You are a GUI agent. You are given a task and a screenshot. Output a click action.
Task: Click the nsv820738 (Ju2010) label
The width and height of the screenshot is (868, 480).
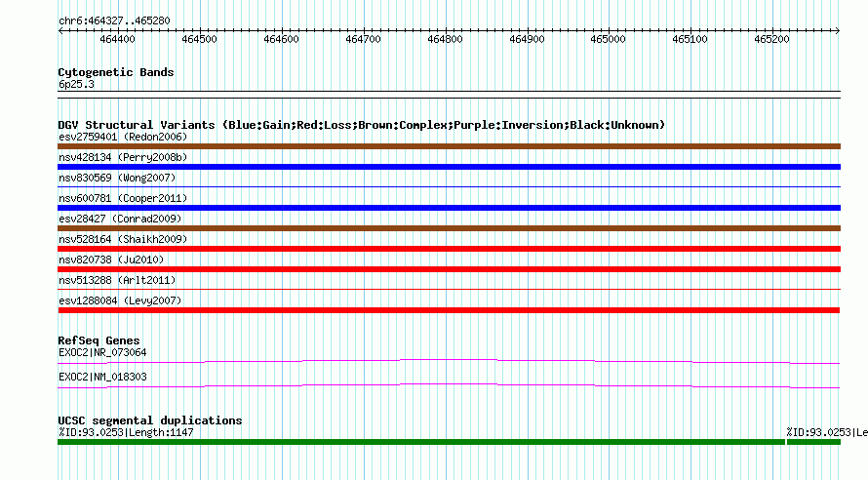coord(111,260)
